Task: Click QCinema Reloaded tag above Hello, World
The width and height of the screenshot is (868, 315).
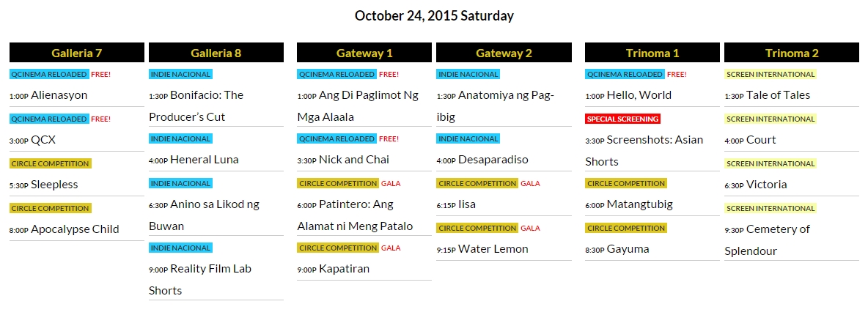Action: [x=625, y=74]
